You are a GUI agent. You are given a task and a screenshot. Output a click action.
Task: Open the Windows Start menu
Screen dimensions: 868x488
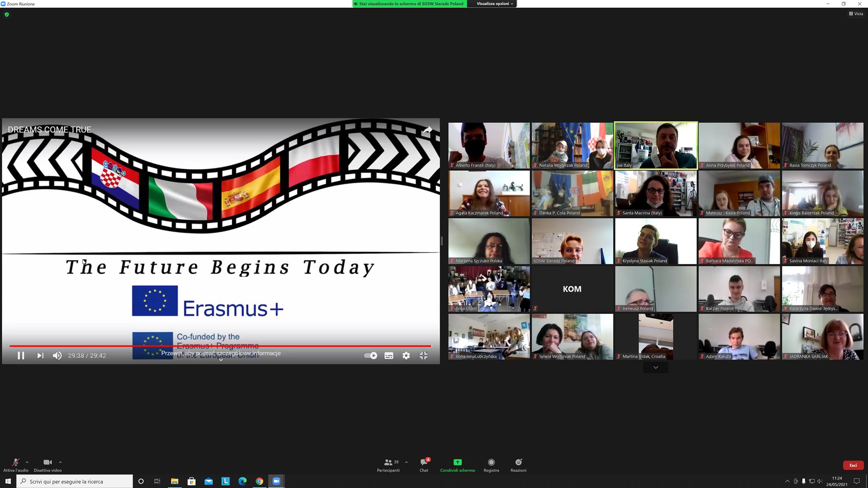pos(8,481)
